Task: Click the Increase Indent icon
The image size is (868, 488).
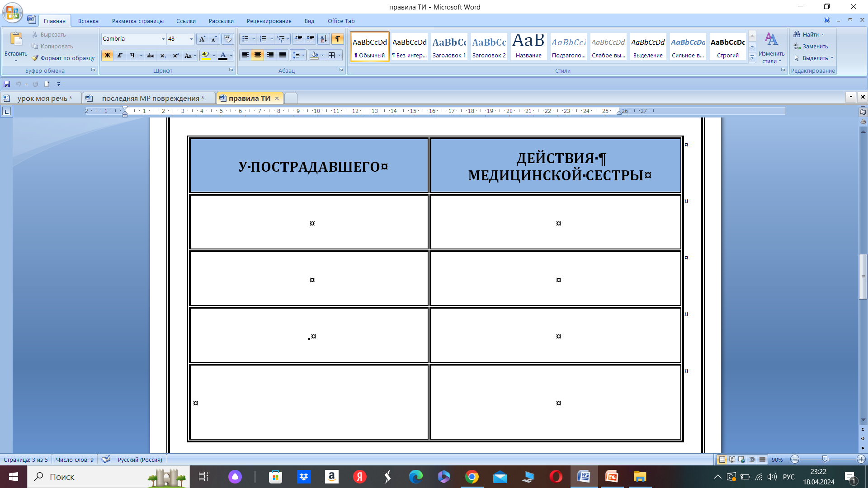Action: coord(310,39)
